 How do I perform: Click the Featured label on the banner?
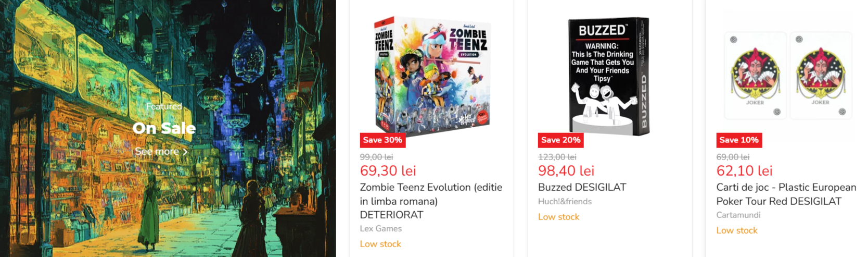164,106
